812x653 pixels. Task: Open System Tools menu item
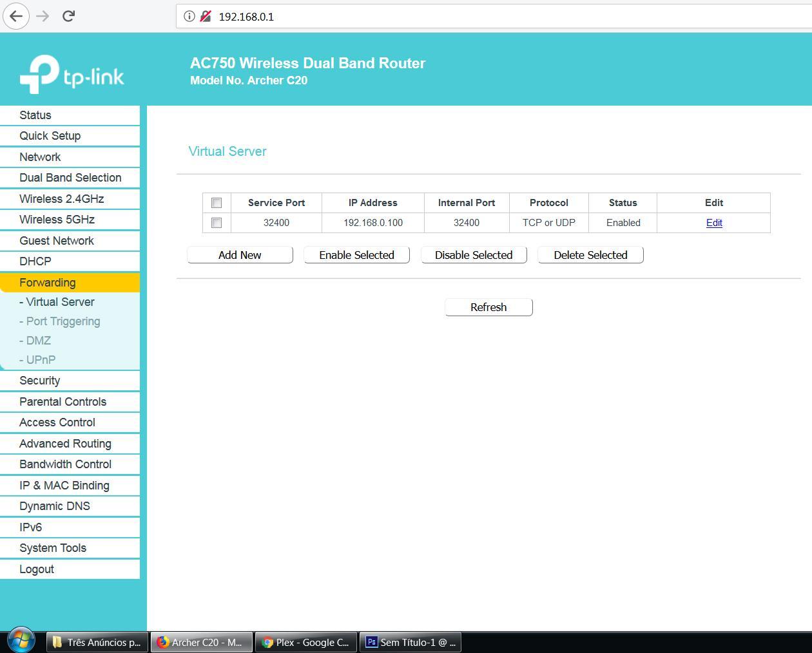(70, 548)
